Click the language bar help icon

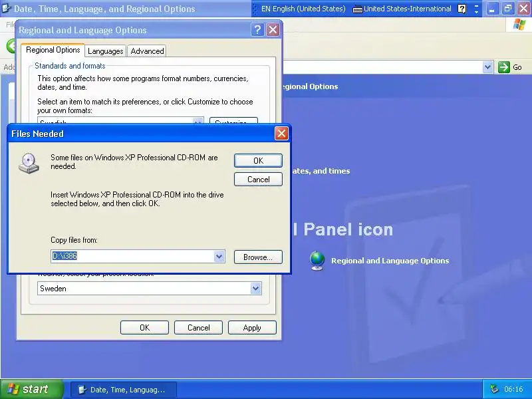tap(462, 9)
